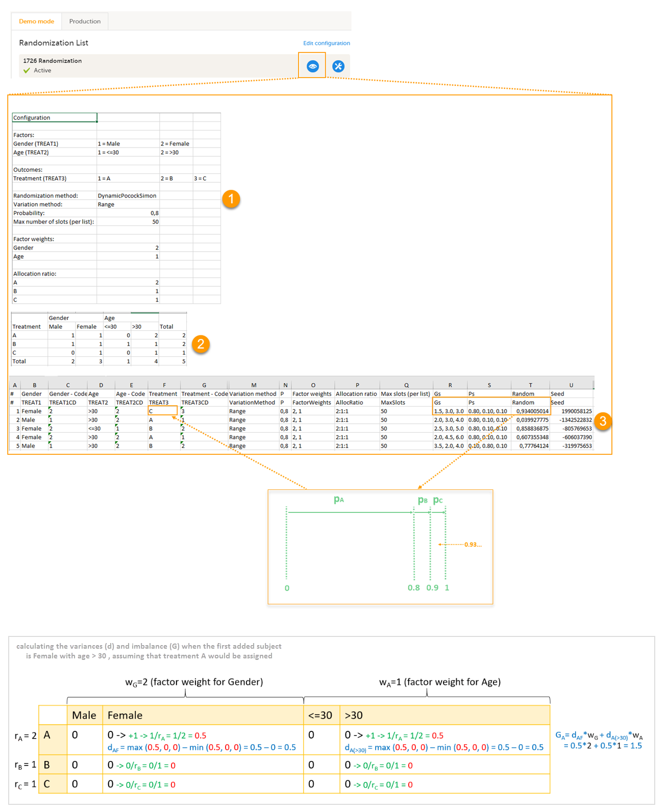
Task: Click the green Active checkmark icon
Action: coord(27,70)
